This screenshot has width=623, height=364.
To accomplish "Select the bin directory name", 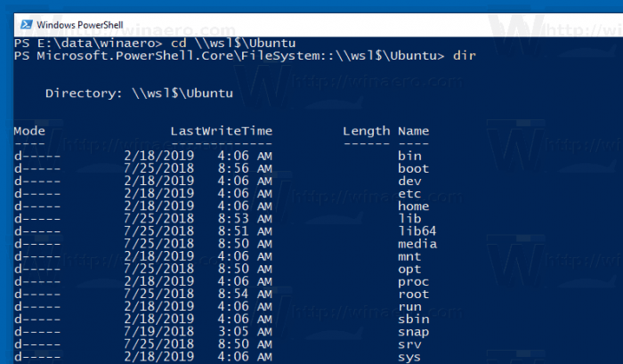I will pos(409,156).
